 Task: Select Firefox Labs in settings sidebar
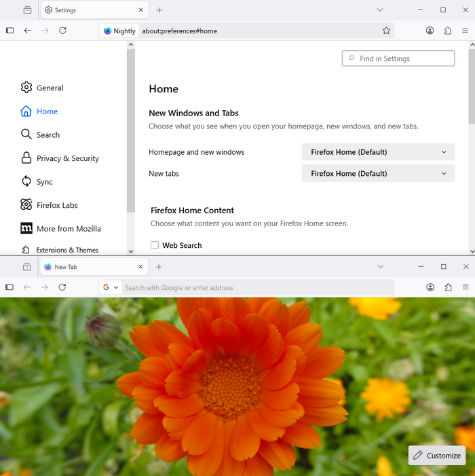point(57,205)
